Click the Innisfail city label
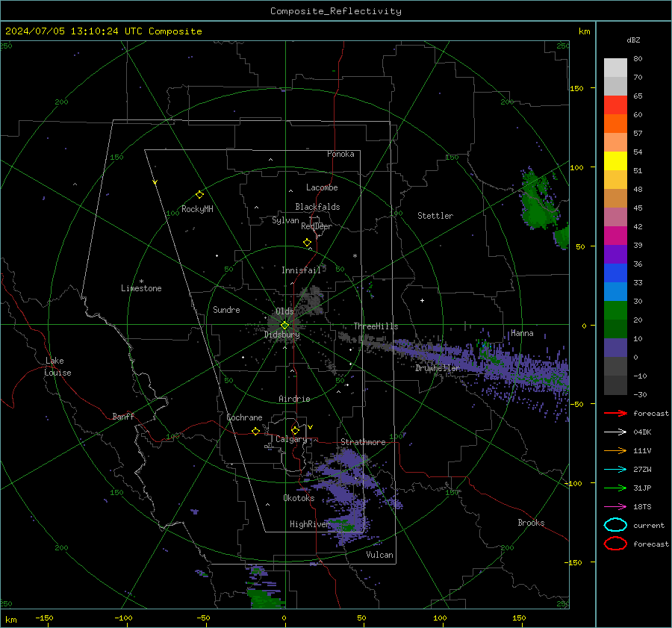 pos(302,270)
